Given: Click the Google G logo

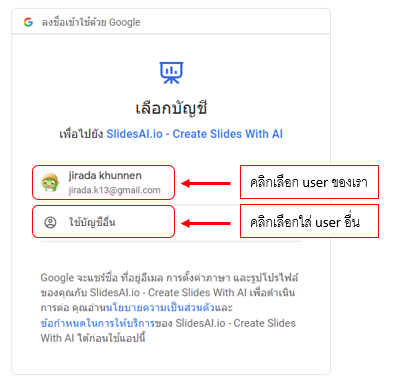Looking at the screenshot, I should (x=28, y=22).
